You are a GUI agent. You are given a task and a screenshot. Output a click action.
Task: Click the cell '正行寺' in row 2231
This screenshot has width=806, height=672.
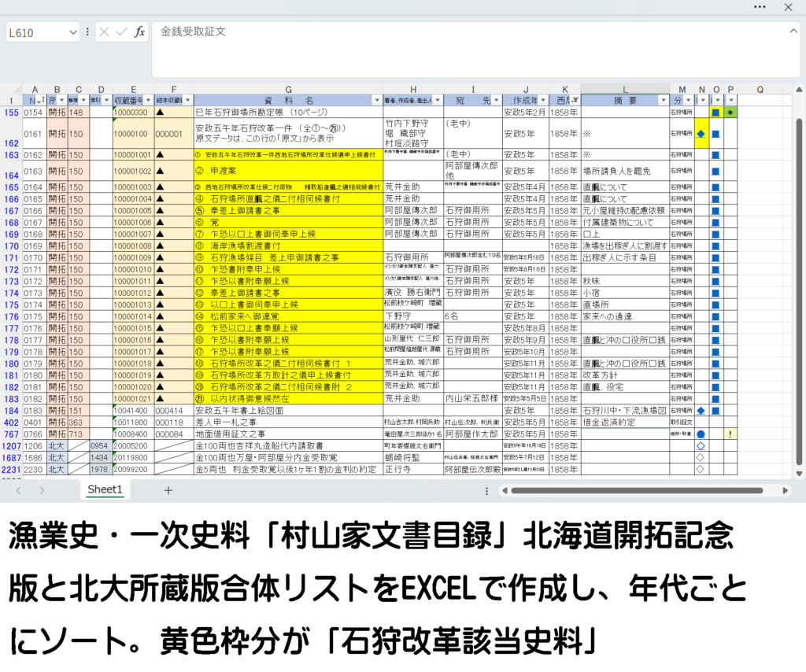(413, 469)
